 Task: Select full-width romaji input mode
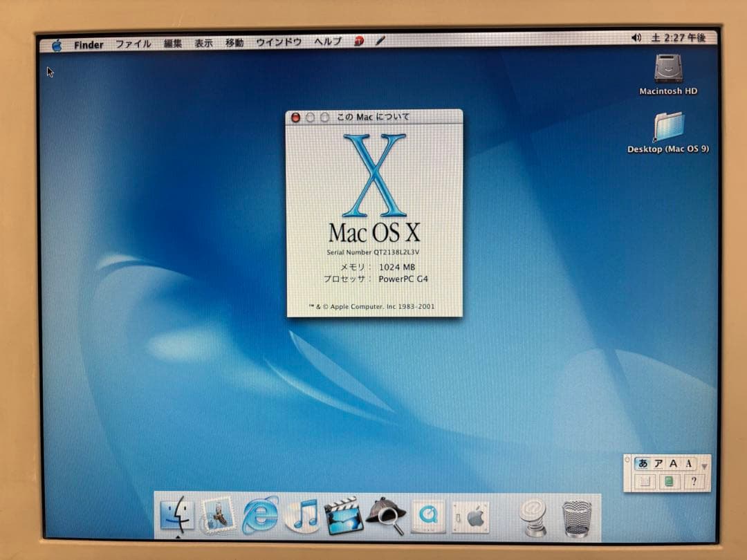click(674, 463)
